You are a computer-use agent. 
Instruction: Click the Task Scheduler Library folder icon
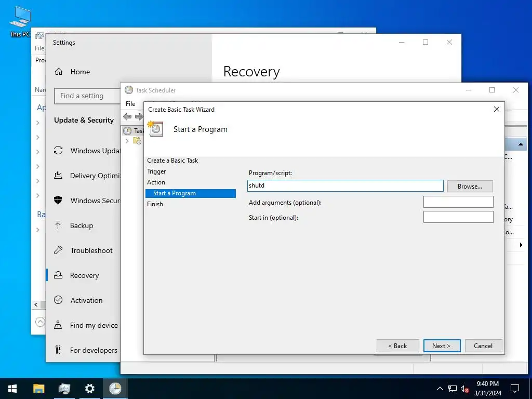point(137,140)
